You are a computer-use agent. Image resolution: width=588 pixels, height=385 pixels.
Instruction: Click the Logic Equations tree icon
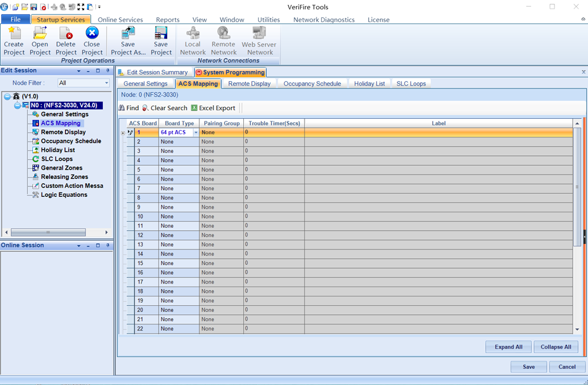(x=36, y=195)
